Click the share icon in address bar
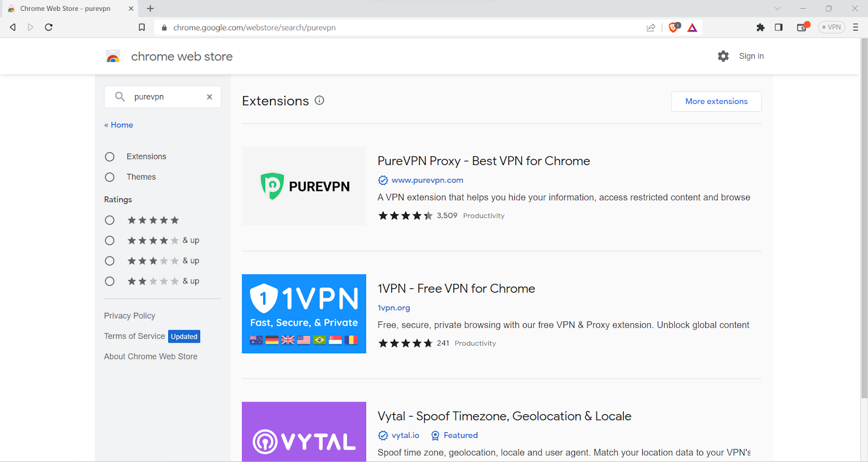The height and width of the screenshot is (462, 868). (650, 28)
